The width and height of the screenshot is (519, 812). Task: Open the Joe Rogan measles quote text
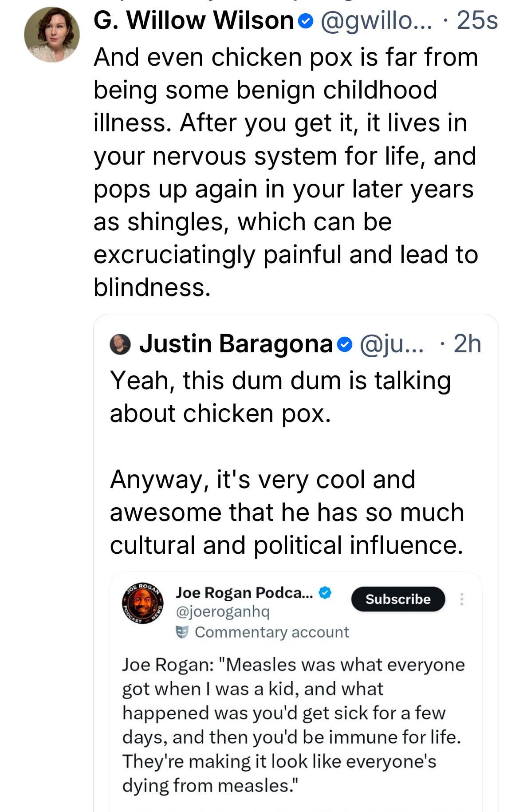293,725
